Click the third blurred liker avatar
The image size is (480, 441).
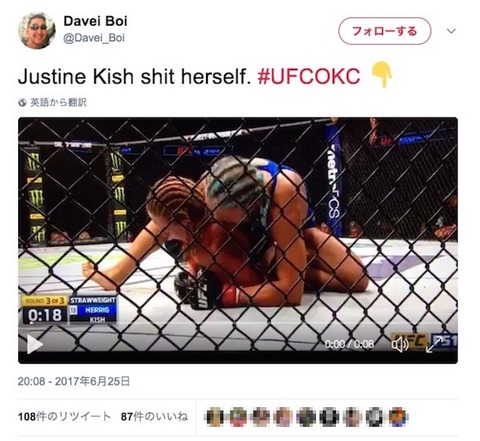pyautogui.click(x=261, y=417)
